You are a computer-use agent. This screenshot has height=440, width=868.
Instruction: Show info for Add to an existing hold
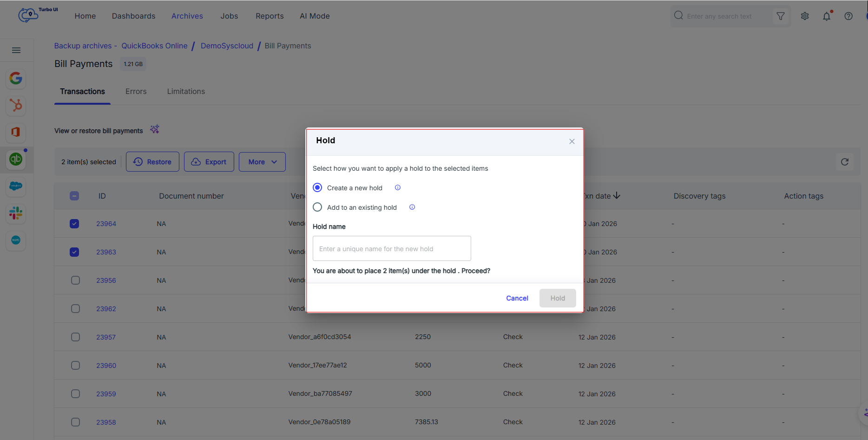(412, 207)
